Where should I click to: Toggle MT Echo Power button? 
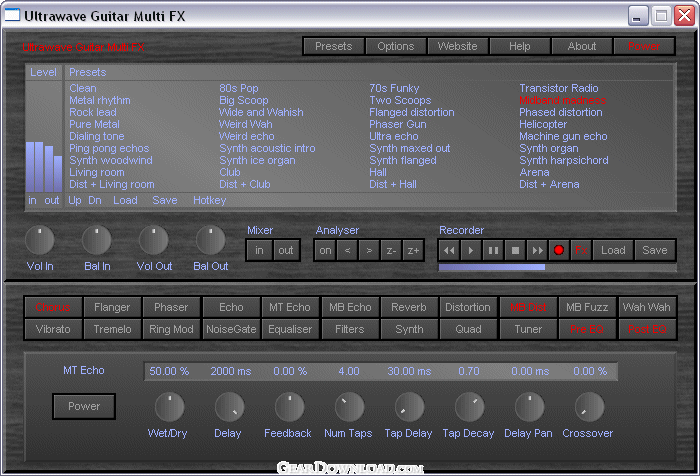84,406
